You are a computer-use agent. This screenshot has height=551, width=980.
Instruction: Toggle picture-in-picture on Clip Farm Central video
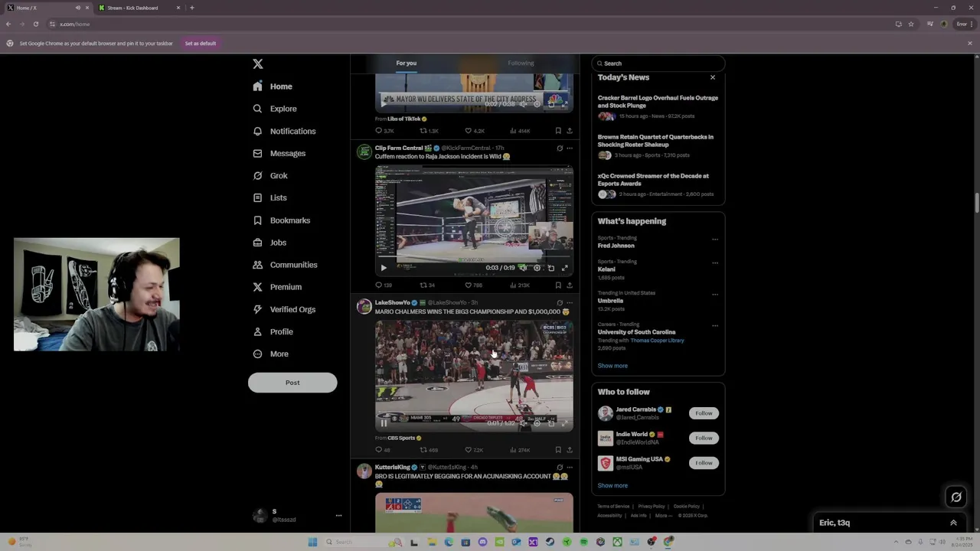(x=551, y=268)
